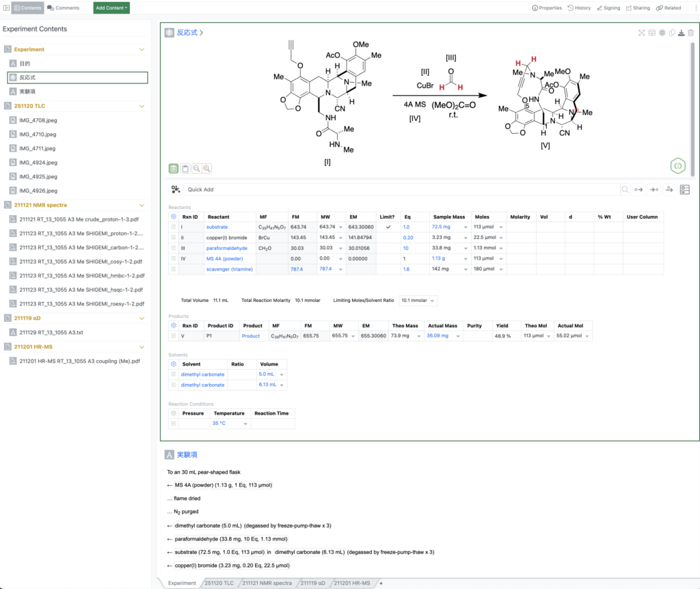Toggle the Contents panel view
The image size is (700, 589).
click(27, 8)
